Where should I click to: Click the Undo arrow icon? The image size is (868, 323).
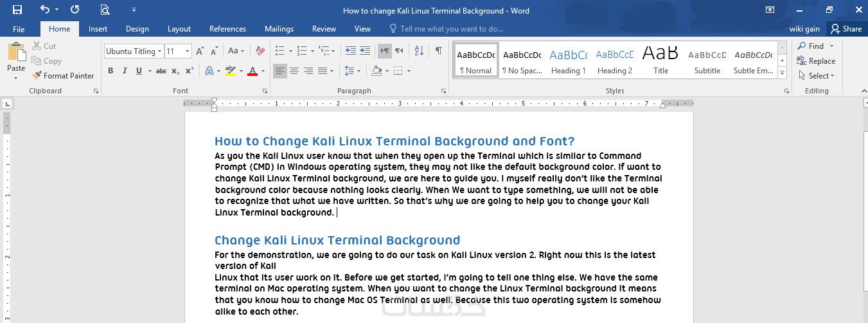tap(44, 10)
